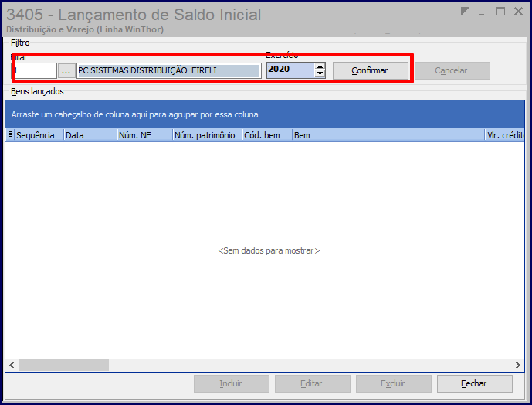Decrease the Exercício year with down arrow

(320, 74)
